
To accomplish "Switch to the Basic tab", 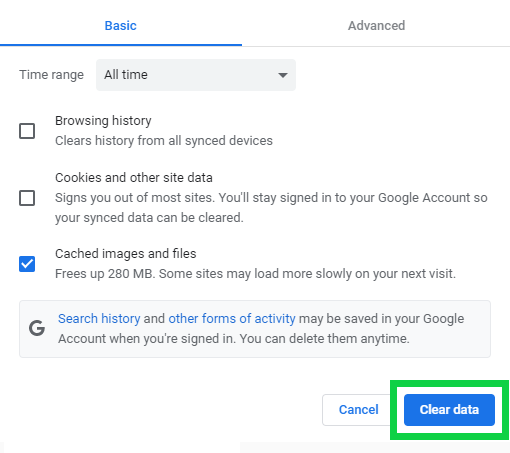I will click(121, 26).
